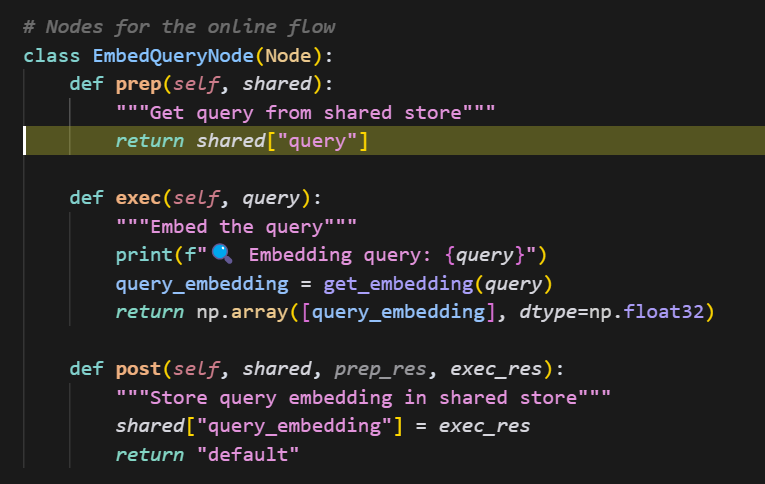The image size is (765, 484).
Task: Click the docstring "Store query embedding in shared store"
Action: [x=363, y=398]
